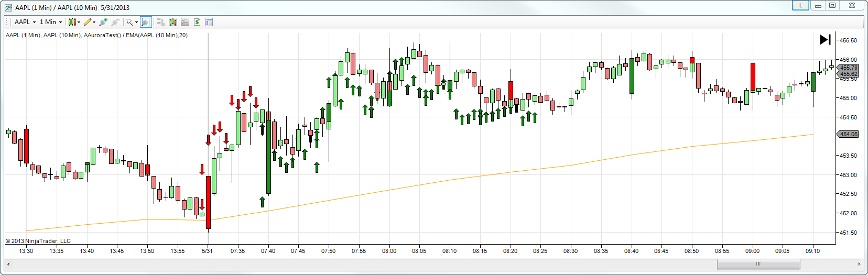
Task: Click the zoom in magnifier with green plus
Action: pyautogui.click(x=103, y=22)
